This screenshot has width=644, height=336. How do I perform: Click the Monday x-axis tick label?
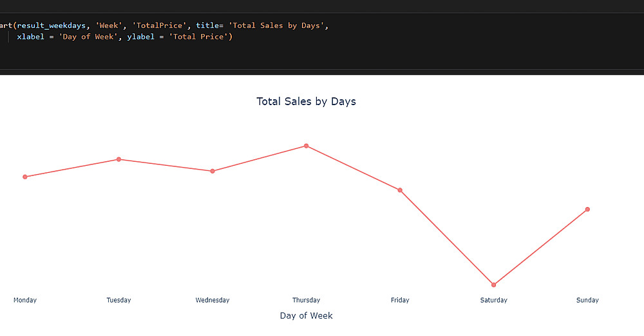(25, 300)
